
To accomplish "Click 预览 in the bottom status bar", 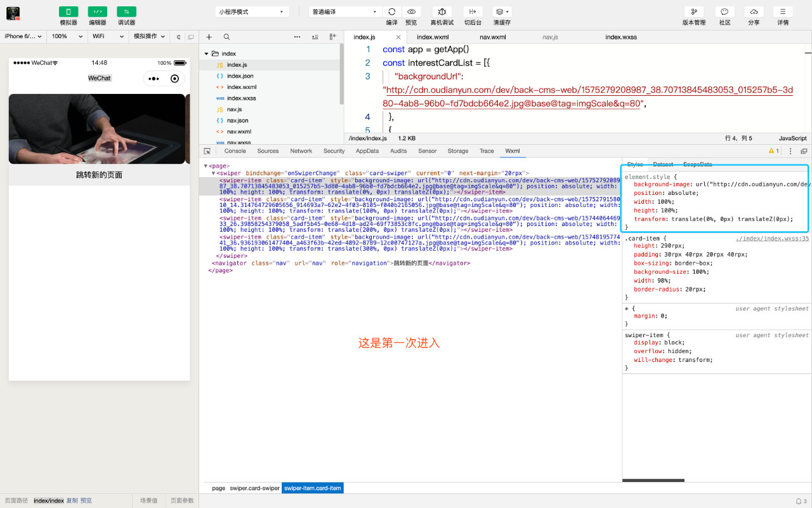I will click(86, 501).
